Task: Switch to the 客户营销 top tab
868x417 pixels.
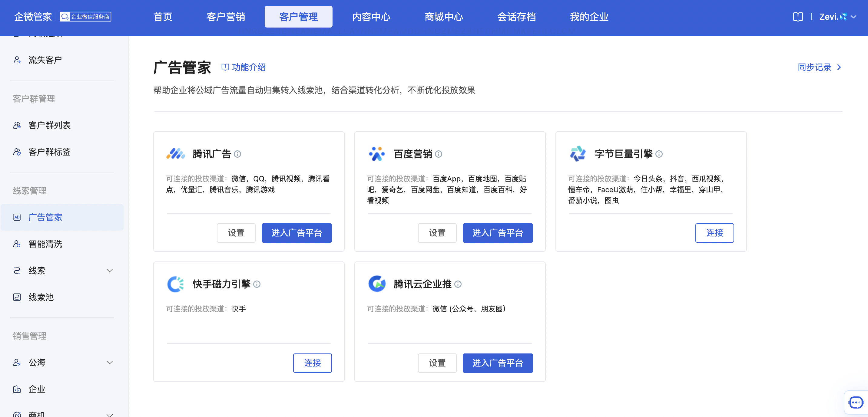Action: (x=226, y=17)
